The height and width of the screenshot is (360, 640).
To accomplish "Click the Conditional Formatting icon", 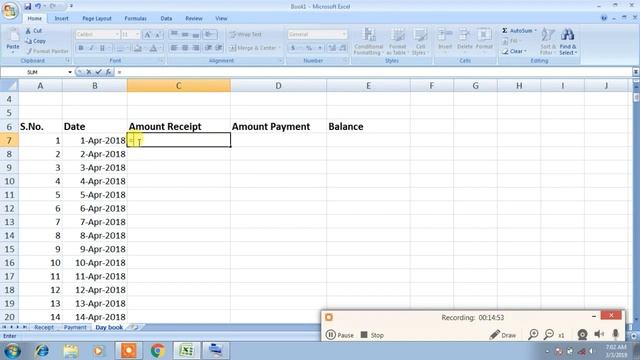I will [x=369, y=35].
